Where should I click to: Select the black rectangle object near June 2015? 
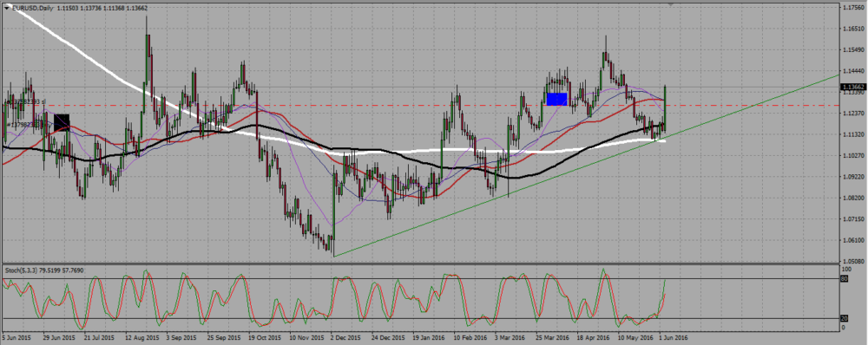pos(62,122)
